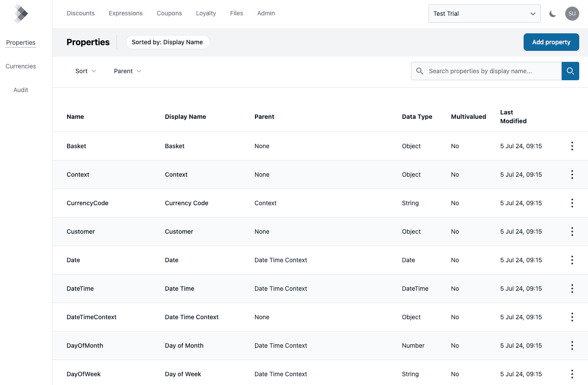Open the actions menu for Date Time Context
This screenshot has height=385, width=588.
tap(572, 317)
